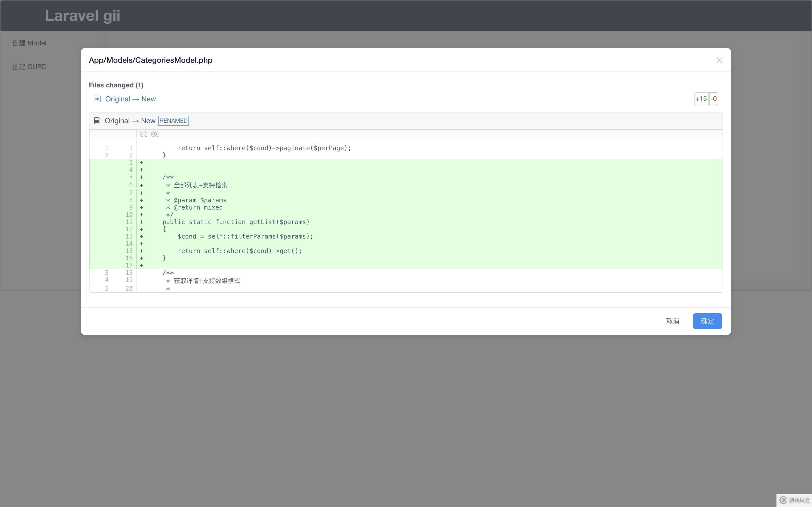812x507 pixels.
Task: Click the red -0 deletions badge
Action: point(713,99)
